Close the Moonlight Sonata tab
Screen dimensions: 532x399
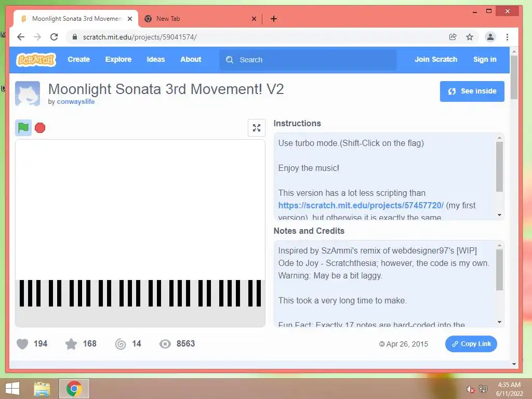pyautogui.click(x=130, y=19)
